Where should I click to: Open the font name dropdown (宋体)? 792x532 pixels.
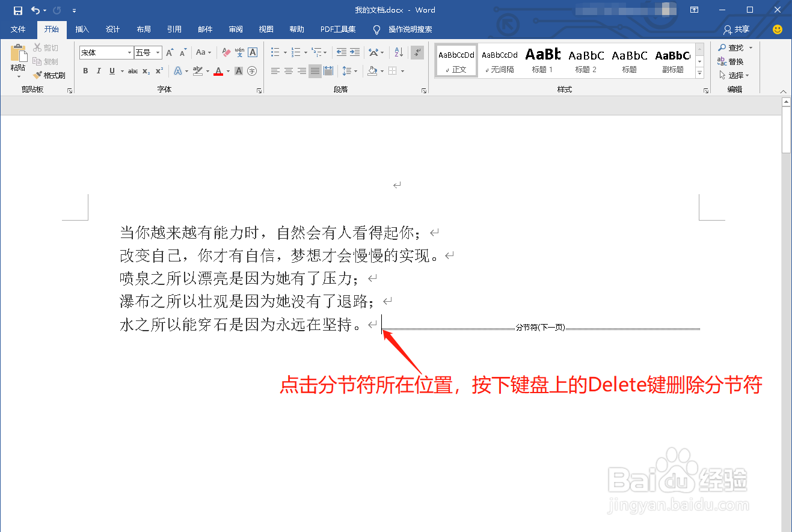coord(129,53)
